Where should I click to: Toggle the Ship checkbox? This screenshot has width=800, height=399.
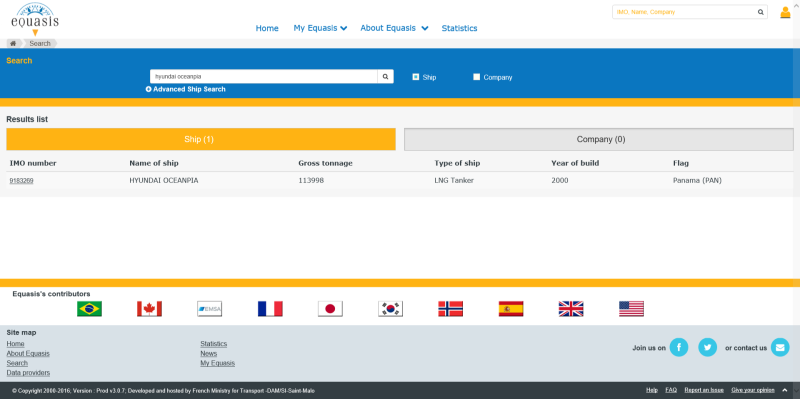(416, 77)
